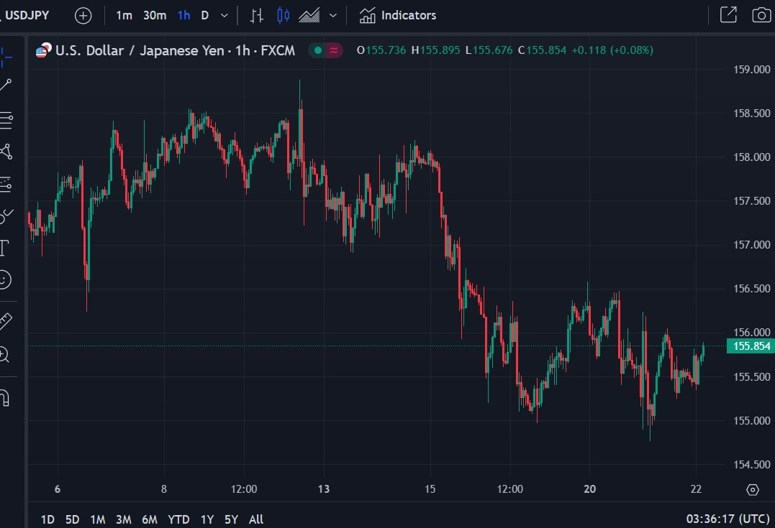Select the Fibonacci retracement tool

(6, 120)
